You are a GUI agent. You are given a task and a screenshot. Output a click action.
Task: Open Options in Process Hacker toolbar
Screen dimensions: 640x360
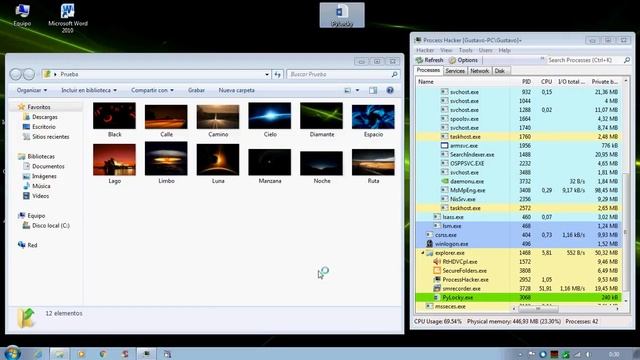(x=463, y=60)
